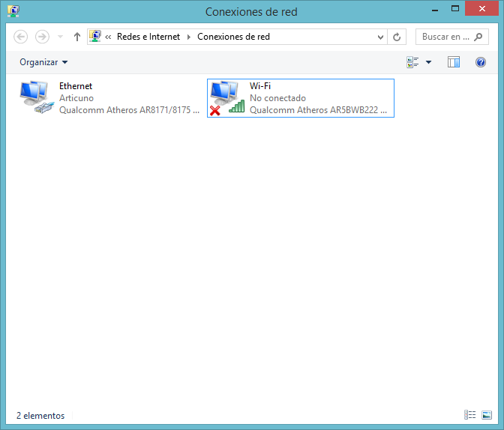Expand the breadcrumb arrow after Redes e Internet
Screen dimensions: 504x430
pos(189,37)
